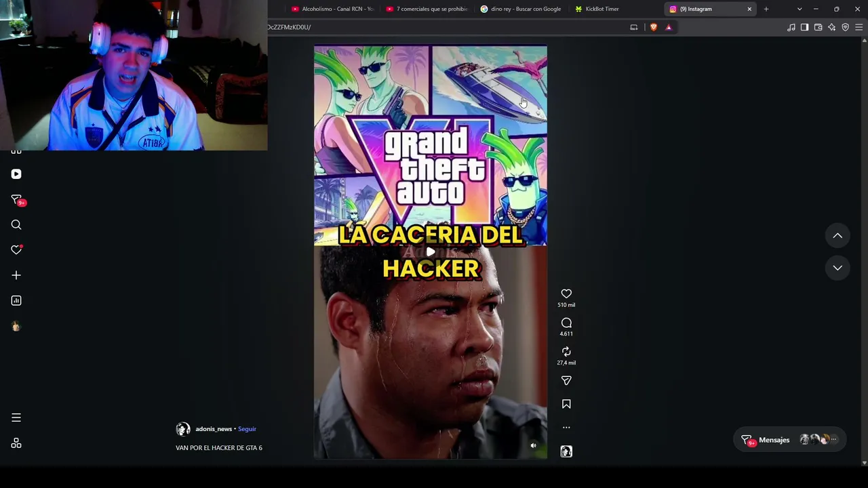Switch to the Alcoholismo - Canal RCN tab
The height and width of the screenshot is (488, 868).
pyautogui.click(x=332, y=9)
